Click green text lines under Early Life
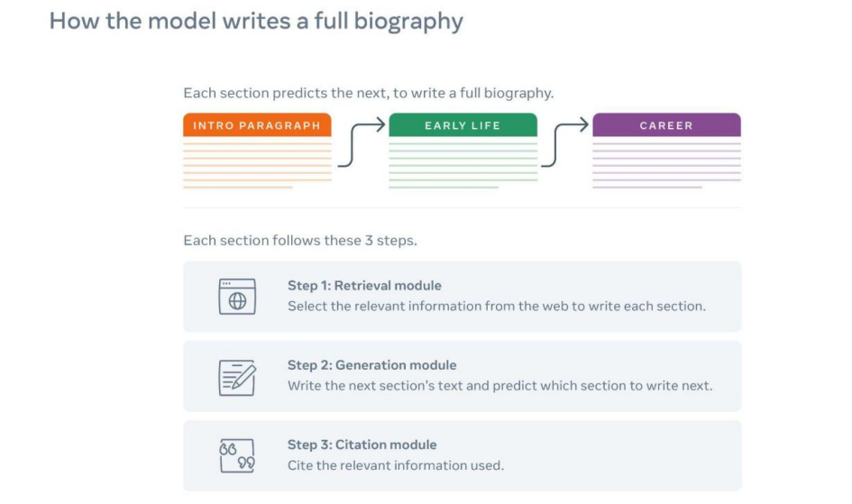 pyautogui.click(x=463, y=165)
